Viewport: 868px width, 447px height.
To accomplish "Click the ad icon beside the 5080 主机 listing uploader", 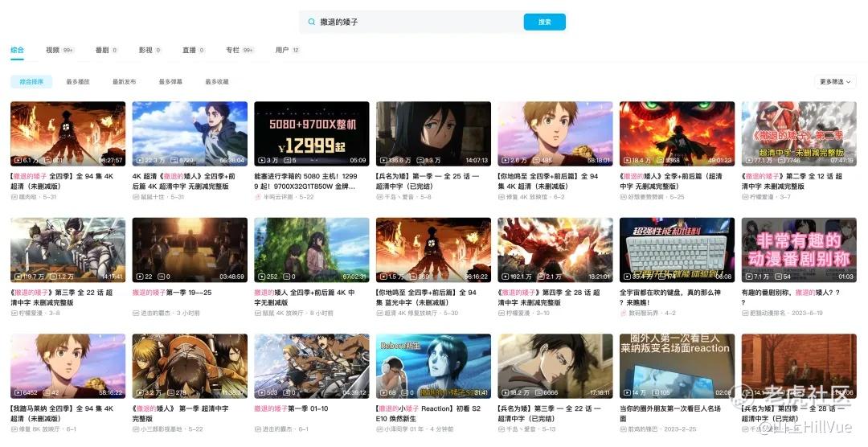I will [x=257, y=197].
